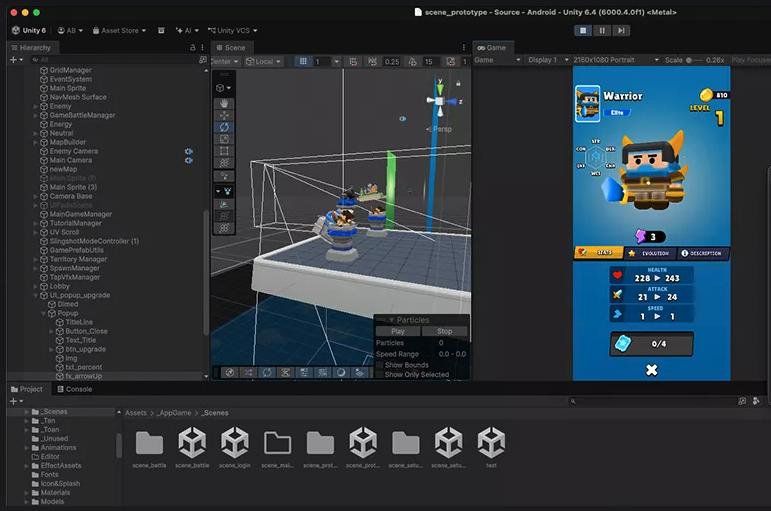The image size is (771, 511).
Task: Toggle the scene gizmo rotation lock
Action: (x=458, y=84)
